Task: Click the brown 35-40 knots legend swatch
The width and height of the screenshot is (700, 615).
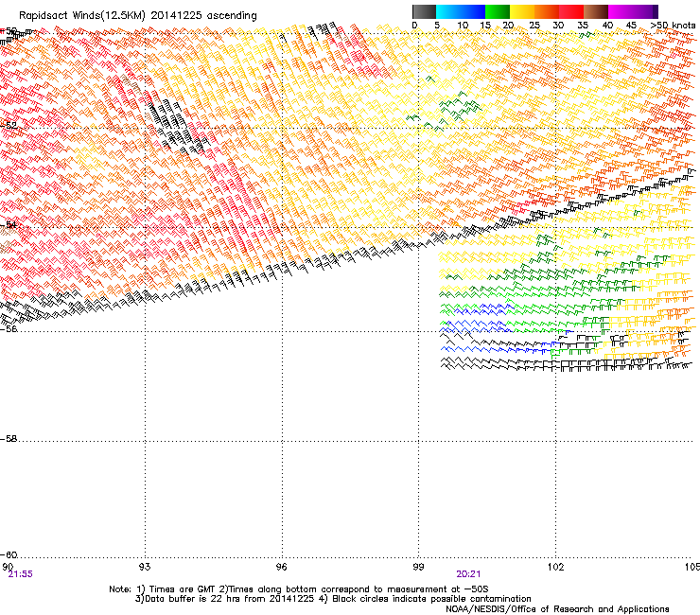Action: pyautogui.click(x=596, y=11)
